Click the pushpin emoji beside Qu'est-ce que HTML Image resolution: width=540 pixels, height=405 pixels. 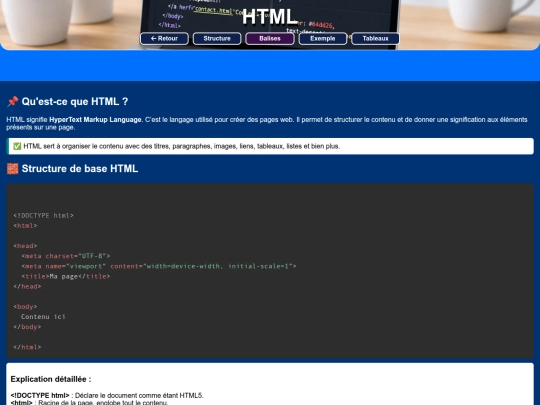(x=13, y=102)
